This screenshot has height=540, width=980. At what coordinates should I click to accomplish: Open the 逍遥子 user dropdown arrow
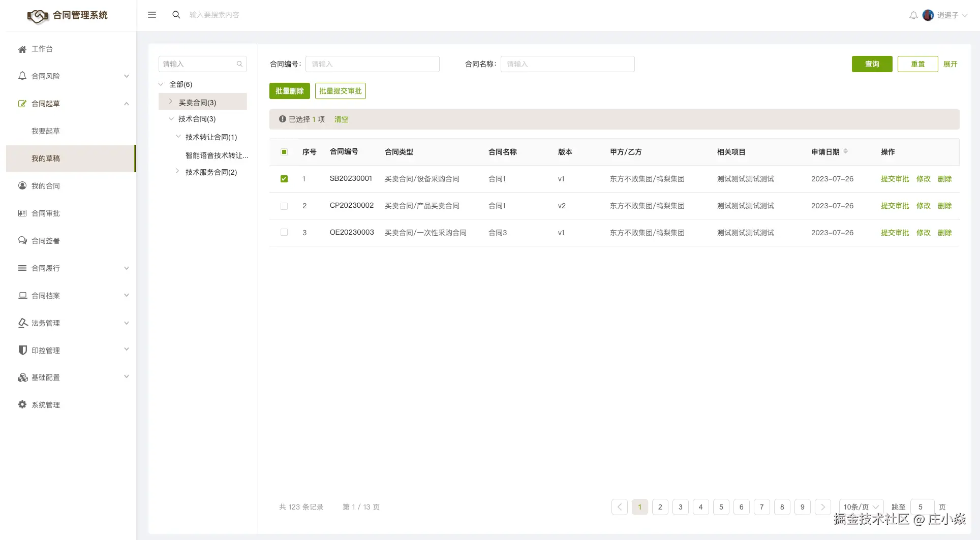tap(965, 16)
